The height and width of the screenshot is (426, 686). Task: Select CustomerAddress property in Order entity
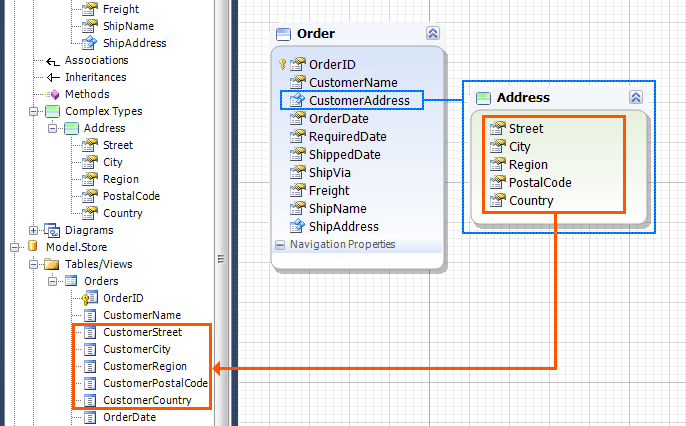pyautogui.click(x=359, y=101)
